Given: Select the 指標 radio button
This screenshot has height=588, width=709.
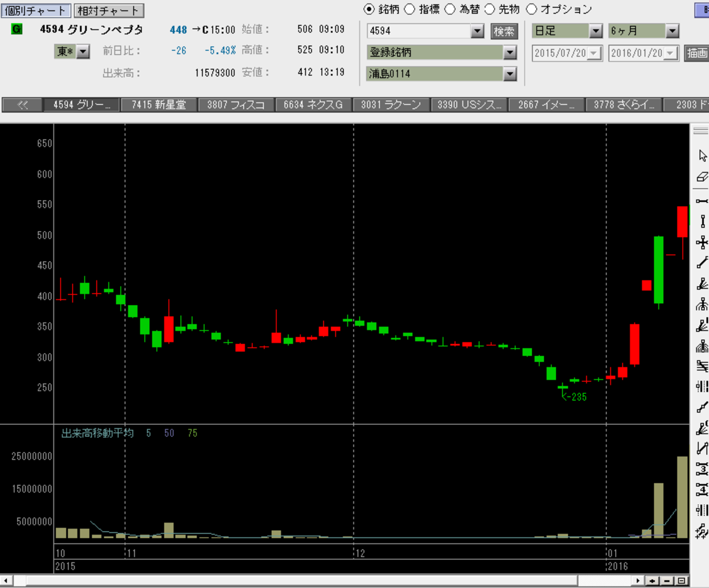Looking at the screenshot, I should (410, 9).
